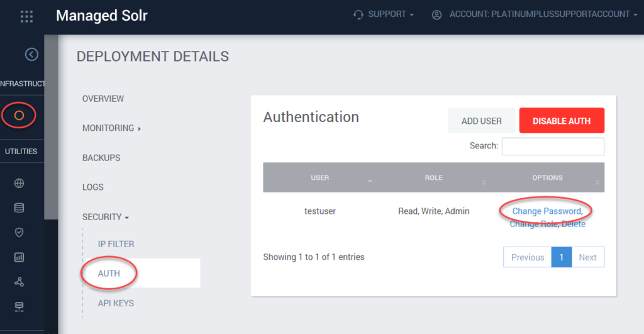644x334 pixels.
Task: Go to the Previous page
Action: 528,257
